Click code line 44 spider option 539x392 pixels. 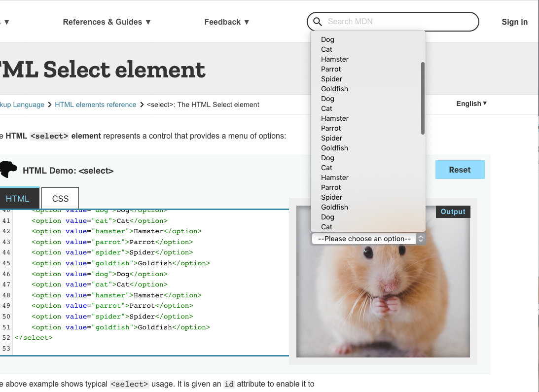[x=112, y=252]
